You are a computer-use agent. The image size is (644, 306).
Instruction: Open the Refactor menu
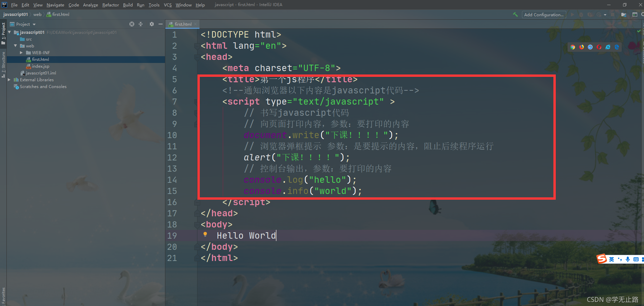click(111, 5)
